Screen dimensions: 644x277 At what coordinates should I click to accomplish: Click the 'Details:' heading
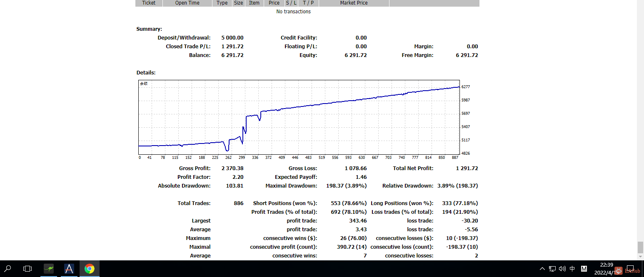click(x=146, y=73)
